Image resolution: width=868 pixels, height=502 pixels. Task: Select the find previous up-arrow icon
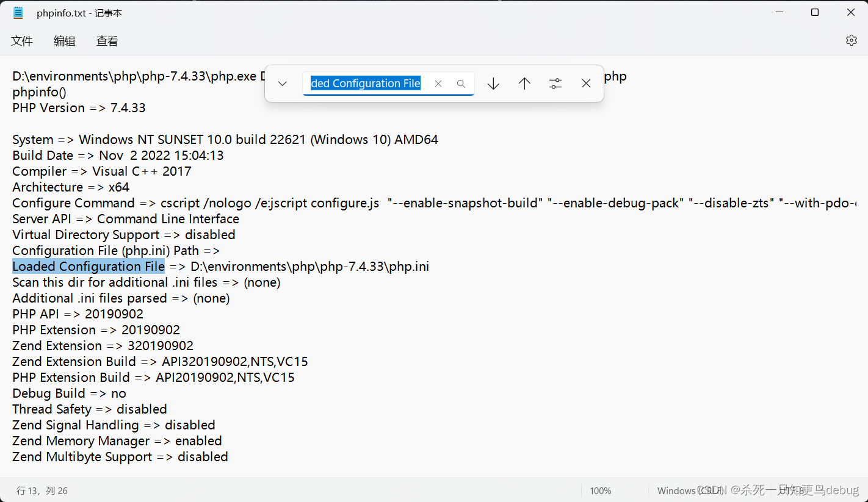point(524,84)
